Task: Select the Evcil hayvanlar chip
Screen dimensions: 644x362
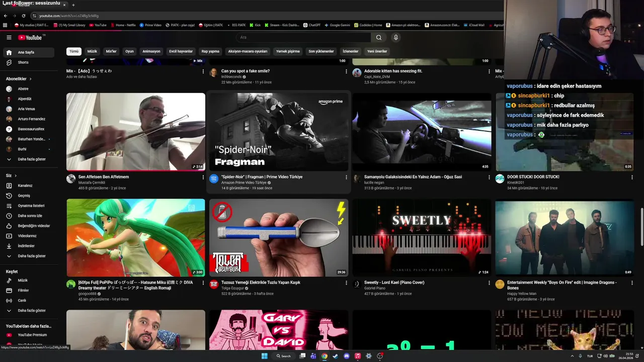Action: (181, 51)
